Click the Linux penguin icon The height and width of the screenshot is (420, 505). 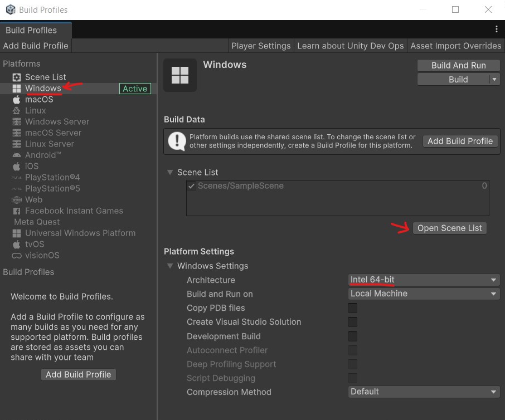pyautogui.click(x=16, y=111)
